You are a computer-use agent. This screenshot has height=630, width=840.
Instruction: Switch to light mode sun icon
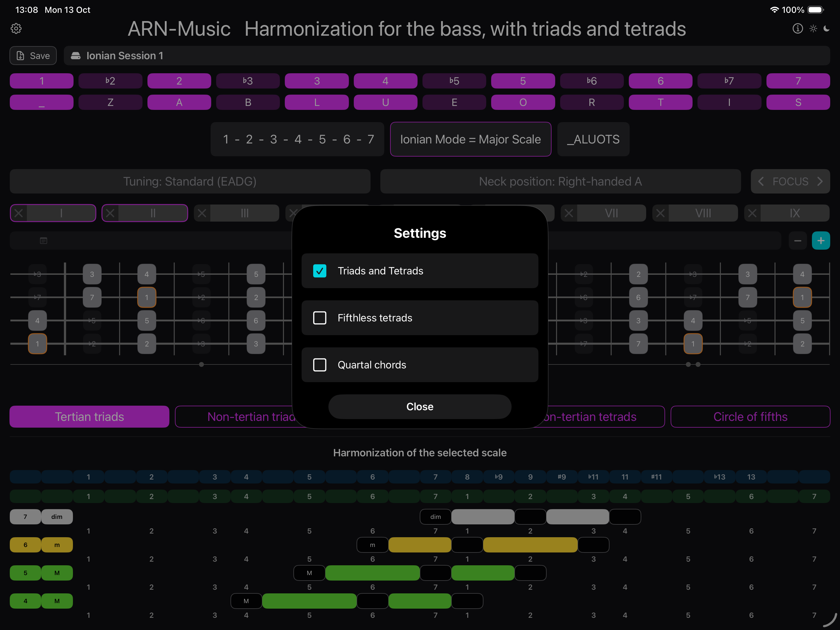click(x=813, y=28)
